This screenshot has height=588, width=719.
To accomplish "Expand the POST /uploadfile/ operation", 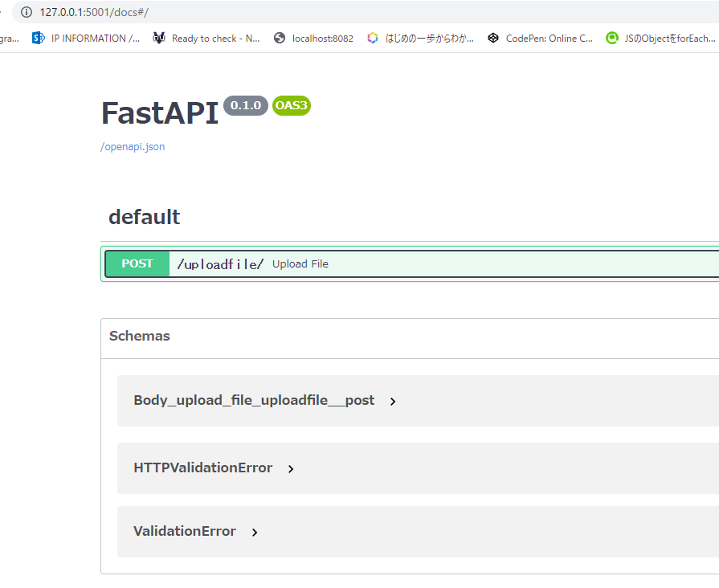I will pos(412,263).
